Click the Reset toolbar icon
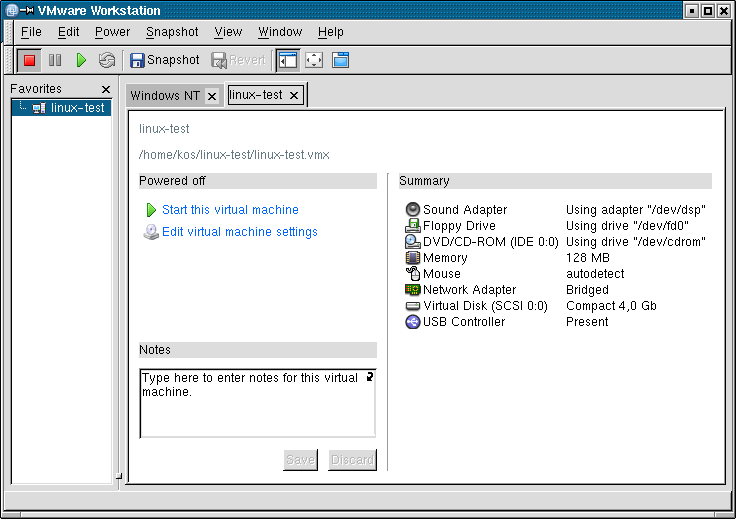Screen dimensions: 736x519 (107, 60)
